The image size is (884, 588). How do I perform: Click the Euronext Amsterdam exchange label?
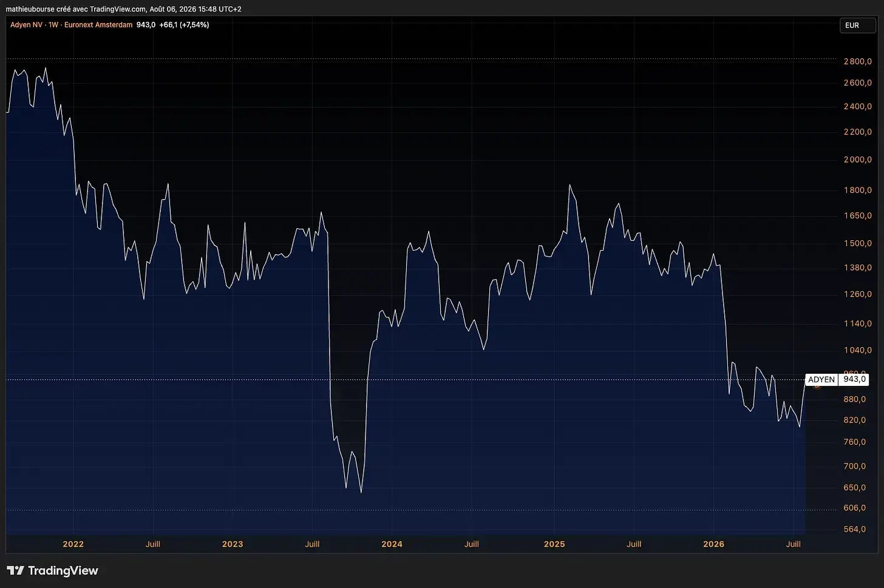click(98, 25)
